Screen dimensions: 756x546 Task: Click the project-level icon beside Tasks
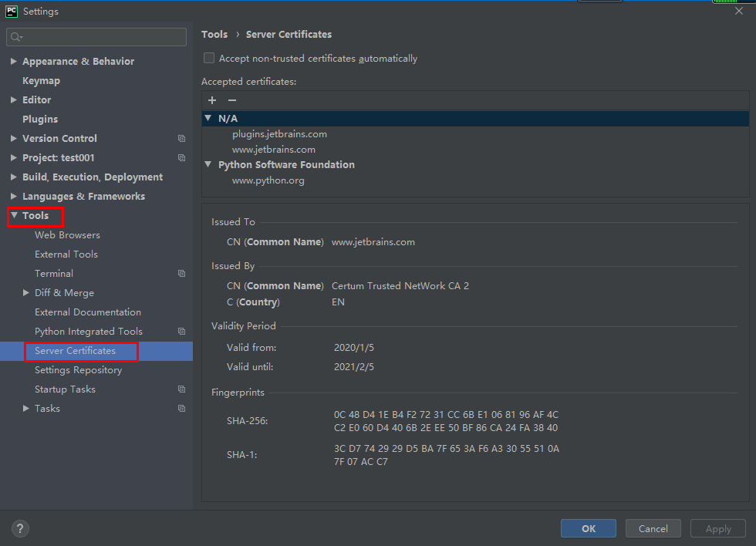point(182,409)
